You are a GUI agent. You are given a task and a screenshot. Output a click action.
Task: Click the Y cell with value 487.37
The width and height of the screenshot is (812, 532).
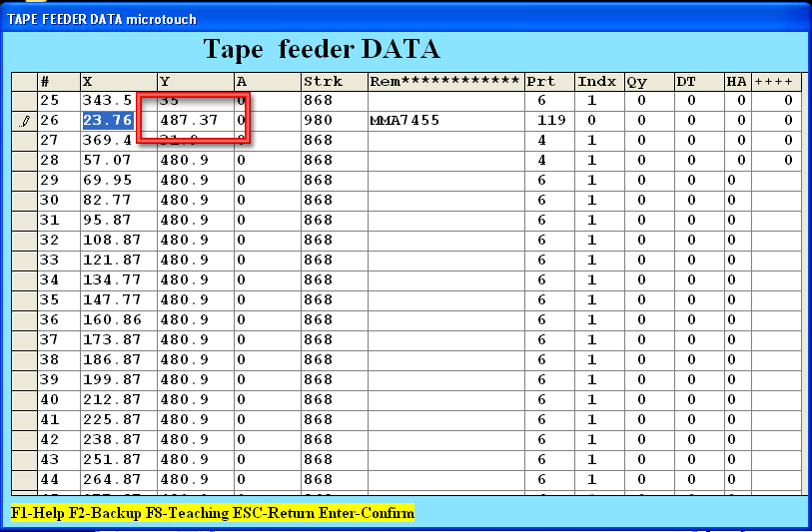194,121
